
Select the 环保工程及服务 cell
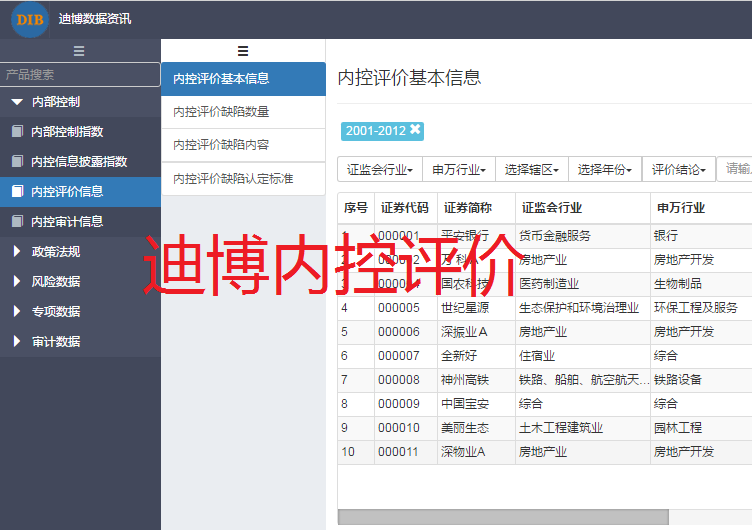click(701, 308)
